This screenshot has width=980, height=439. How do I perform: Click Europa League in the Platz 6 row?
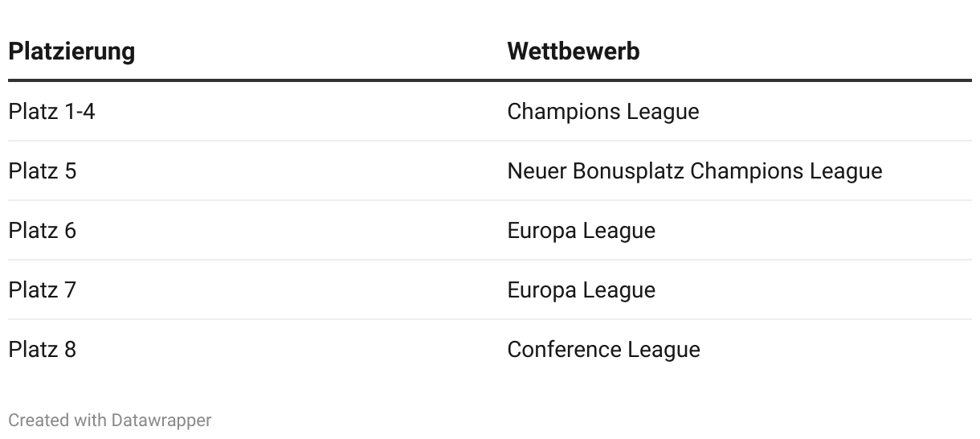click(x=581, y=231)
